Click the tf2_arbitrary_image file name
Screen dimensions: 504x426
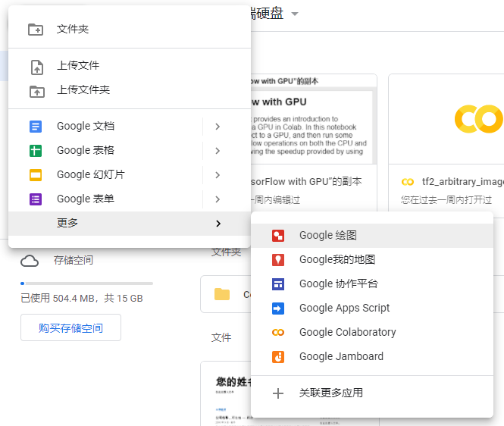click(463, 182)
